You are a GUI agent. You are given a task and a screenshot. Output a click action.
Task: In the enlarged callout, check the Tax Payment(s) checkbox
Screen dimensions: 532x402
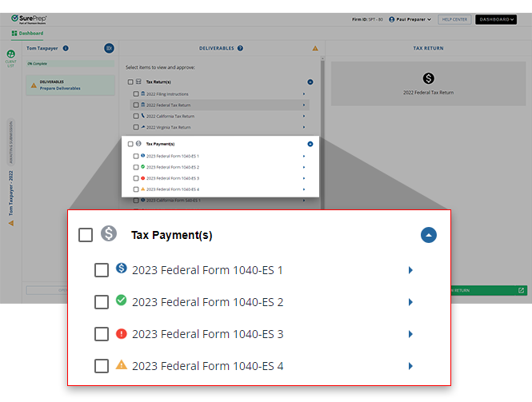86,235
